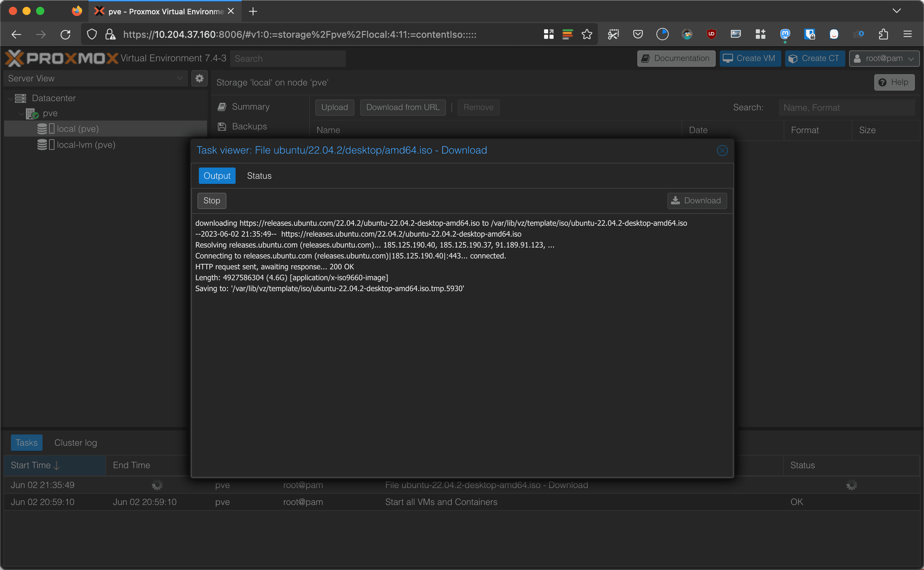Open the blue circular timer extension icon

click(663, 34)
